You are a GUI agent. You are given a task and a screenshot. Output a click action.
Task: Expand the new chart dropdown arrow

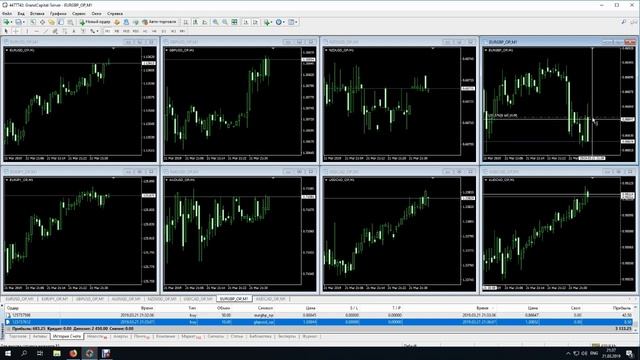(11, 22)
